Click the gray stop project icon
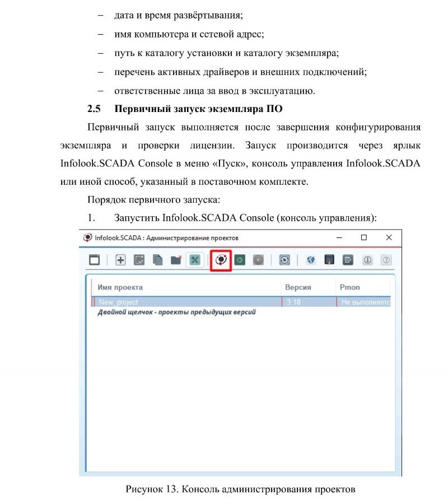Image resolution: width=448 pixels, height=504 pixels. point(258,260)
